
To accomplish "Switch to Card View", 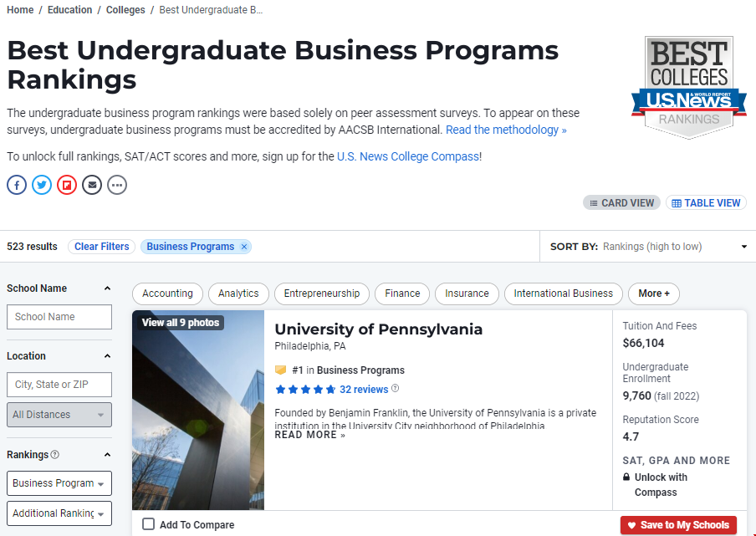I will coord(621,202).
